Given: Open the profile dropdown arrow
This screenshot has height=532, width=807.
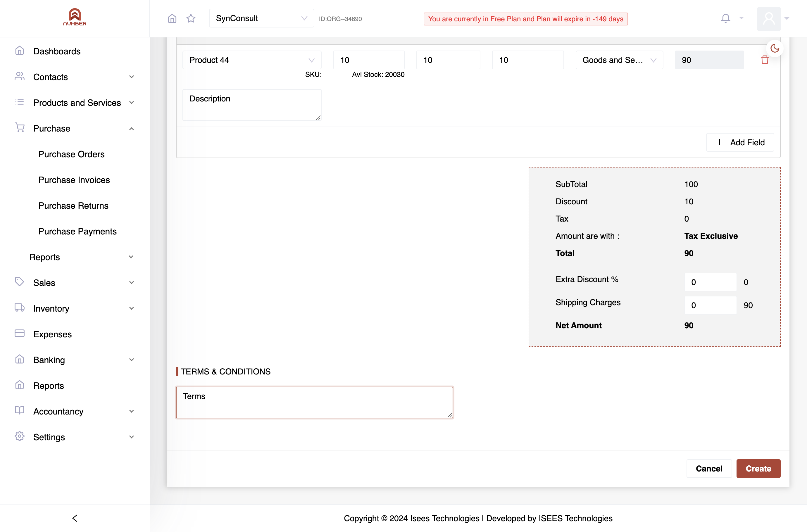Looking at the screenshot, I should pyautogui.click(x=787, y=19).
